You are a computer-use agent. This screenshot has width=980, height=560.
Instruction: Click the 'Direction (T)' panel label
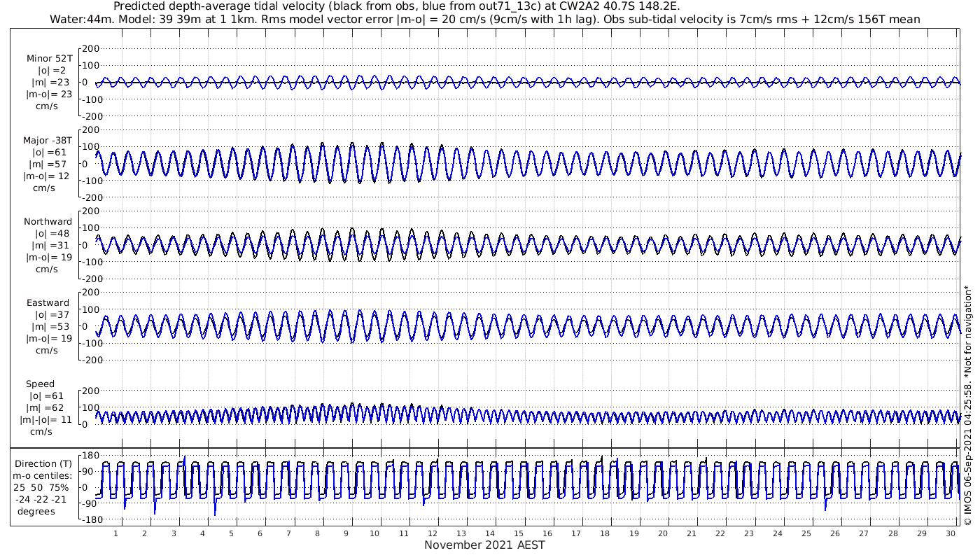[x=45, y=464]
